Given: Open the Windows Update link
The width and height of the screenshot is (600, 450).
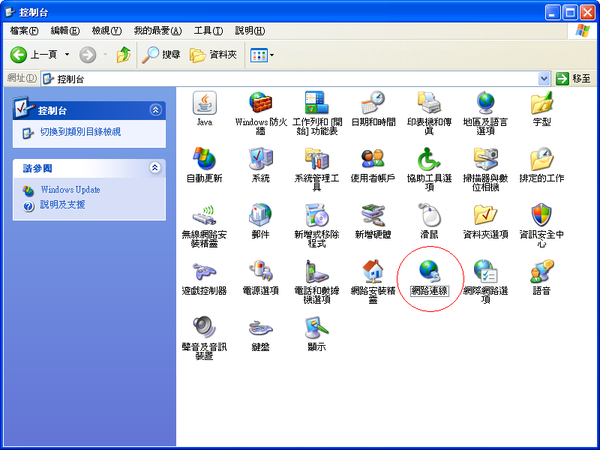Looking at the screenshot, I should (70, 190).
